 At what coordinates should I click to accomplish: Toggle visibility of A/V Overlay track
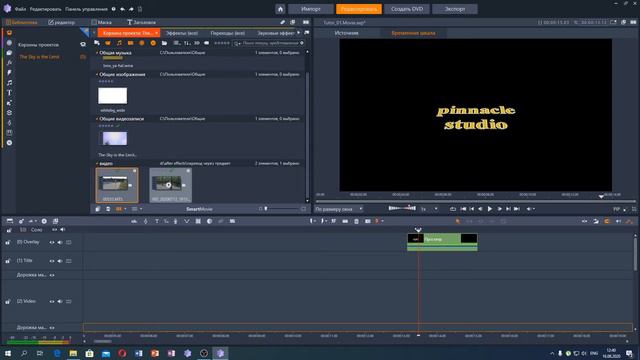[x=52, y=242]
